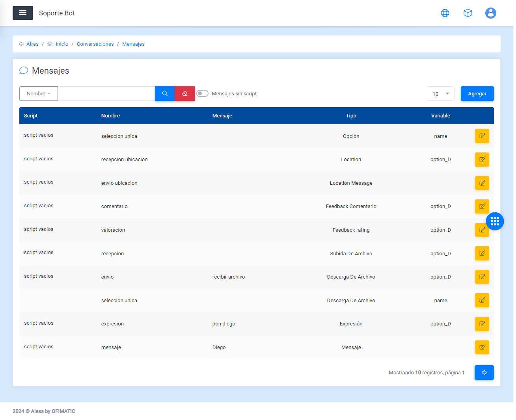Edit the 'expresion' row

[x=482, y=324]
